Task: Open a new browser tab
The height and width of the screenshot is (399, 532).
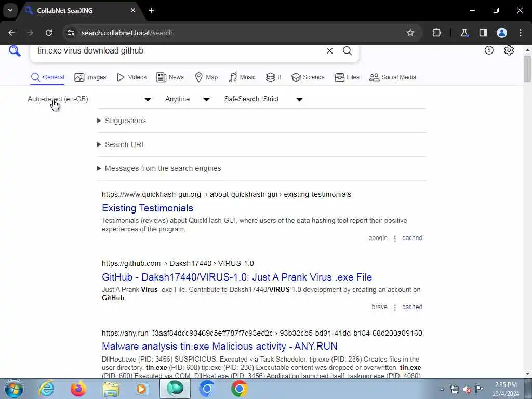Action: 152,10
